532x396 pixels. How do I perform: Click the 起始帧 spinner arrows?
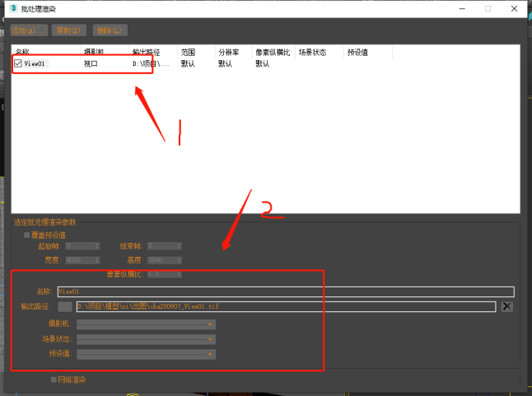(97, 246)
